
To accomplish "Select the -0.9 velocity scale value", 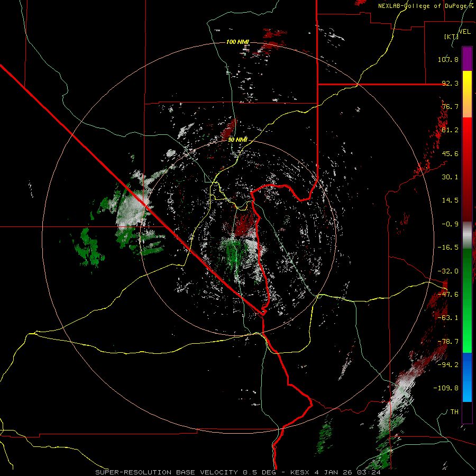I will coord(450,224).
